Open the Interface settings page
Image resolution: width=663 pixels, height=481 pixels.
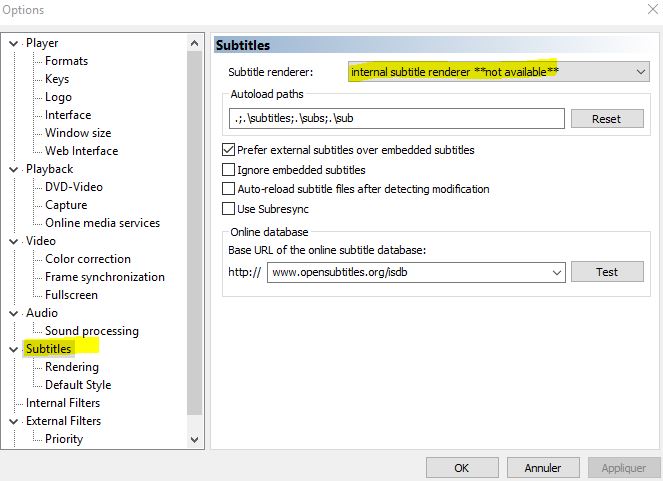[68, 115]
